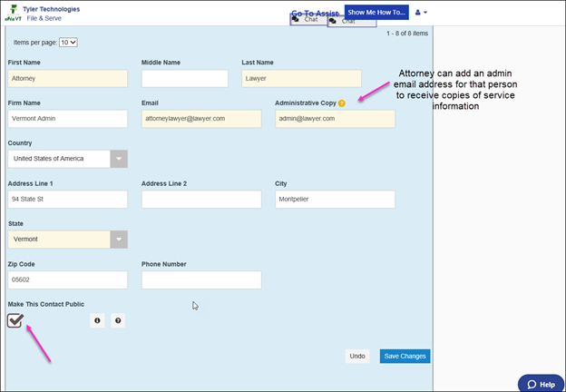
Task: Click the Tyler Technologies eFileVT logo
Action: pyautogui.click(x=13, y=14)
